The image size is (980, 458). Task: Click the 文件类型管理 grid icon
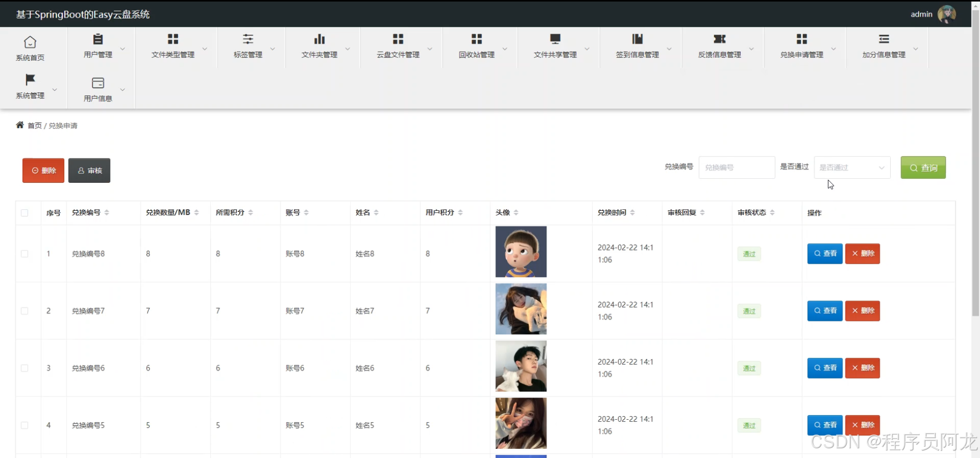tap(173, 39)
